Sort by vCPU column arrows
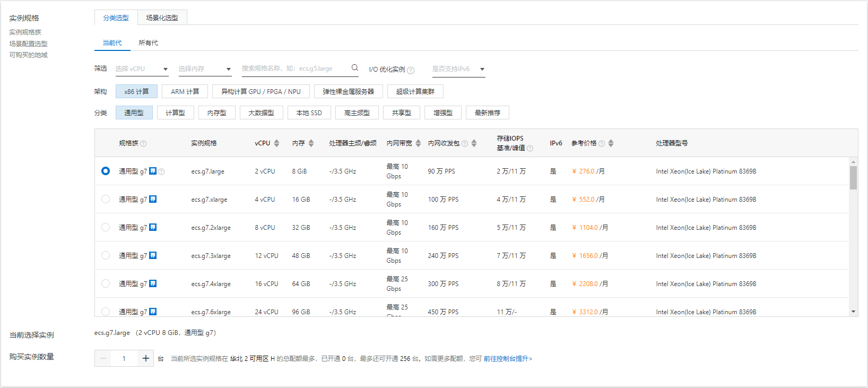This screenshot has width=868, height=388. click(276, 143)
